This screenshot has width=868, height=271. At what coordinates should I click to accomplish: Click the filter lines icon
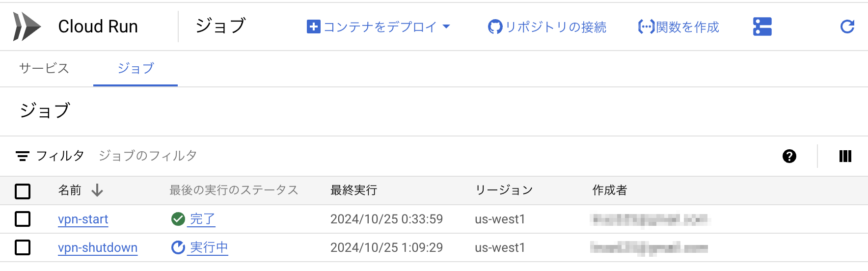[x=22, y=156]
